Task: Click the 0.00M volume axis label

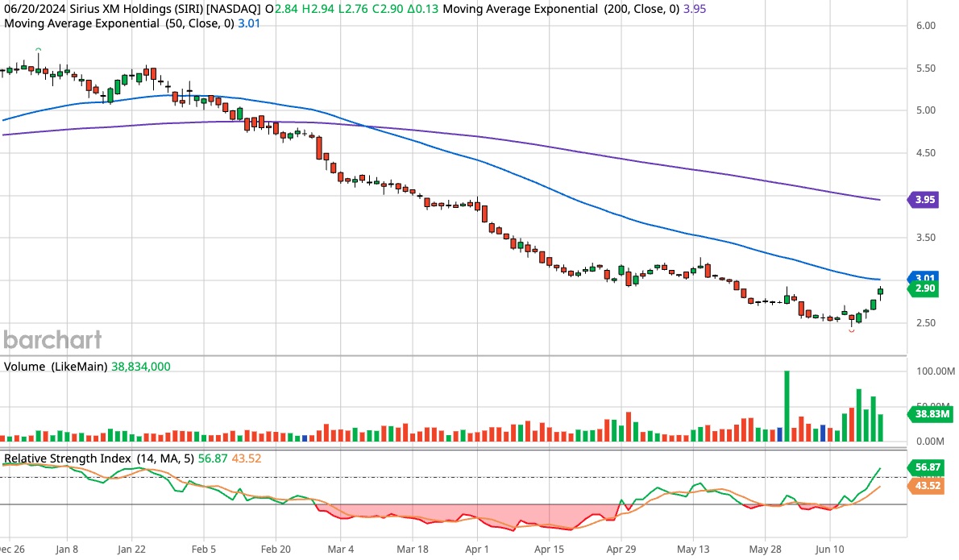Action: (930, 441)
